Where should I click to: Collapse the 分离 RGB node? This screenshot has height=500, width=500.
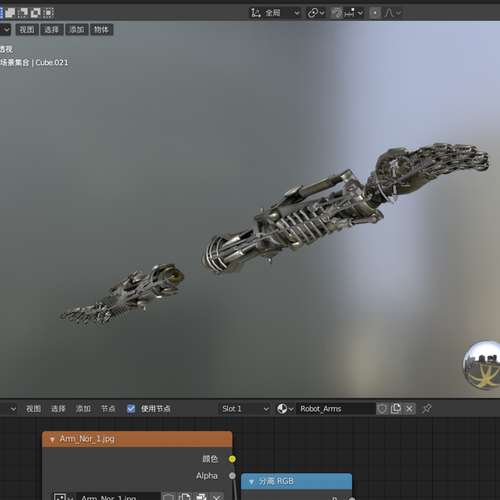[x=251, y=481]
